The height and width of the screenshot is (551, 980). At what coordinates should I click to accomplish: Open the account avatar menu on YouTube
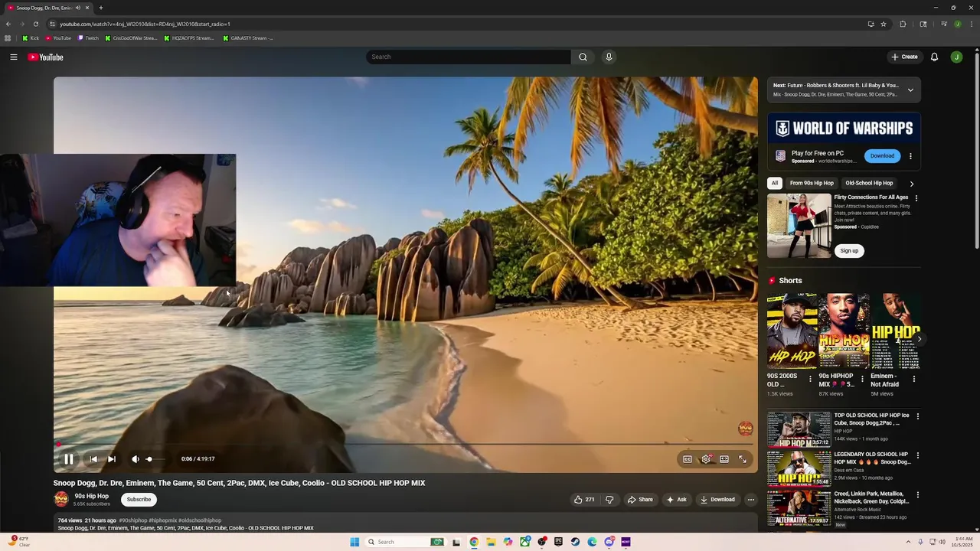(x=956, y=57)
